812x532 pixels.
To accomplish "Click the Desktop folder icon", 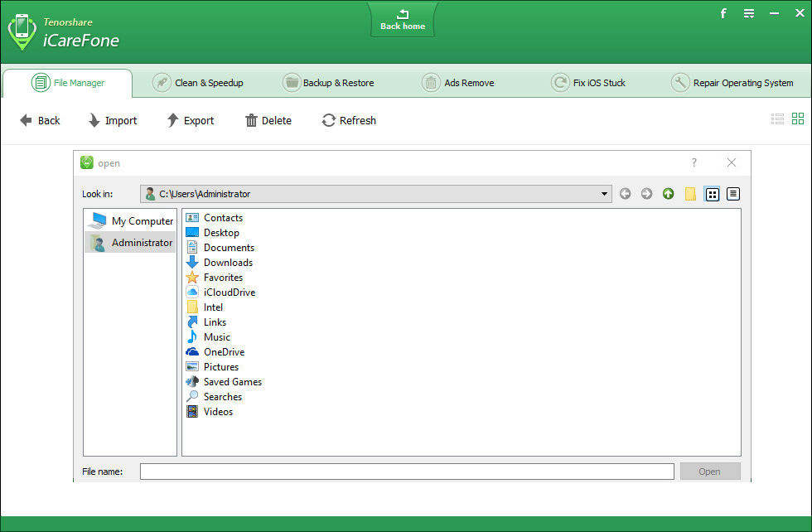I will (x=192, y=233).
